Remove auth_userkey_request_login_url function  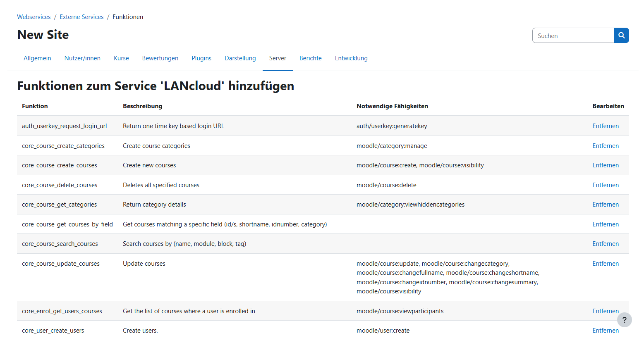(605, 126)
